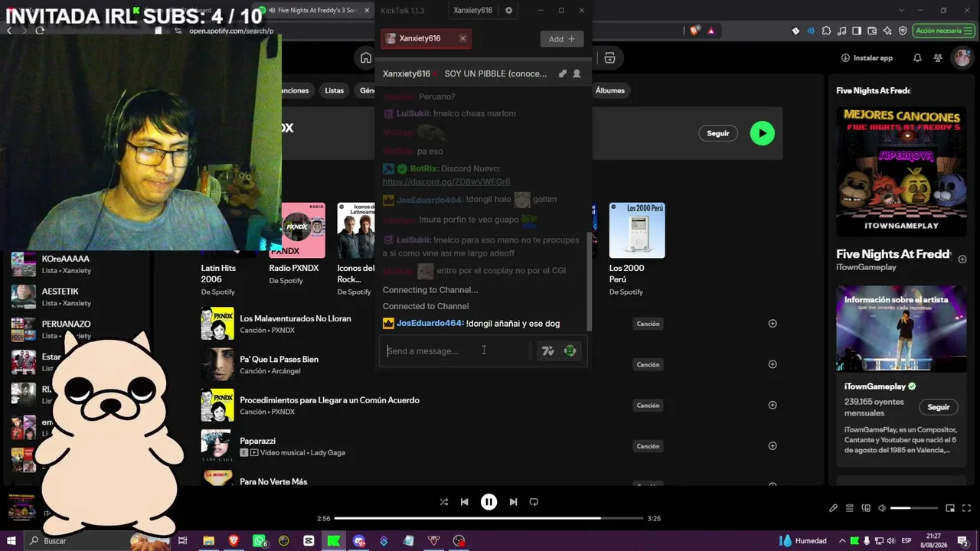
Task: Open the Spotify miniplayer
Action: point(950,508)
